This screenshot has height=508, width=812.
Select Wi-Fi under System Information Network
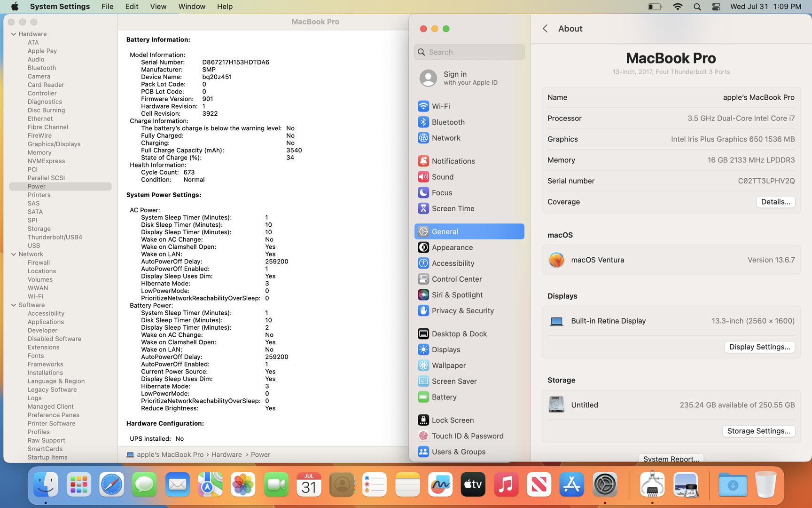click(35, 296)
